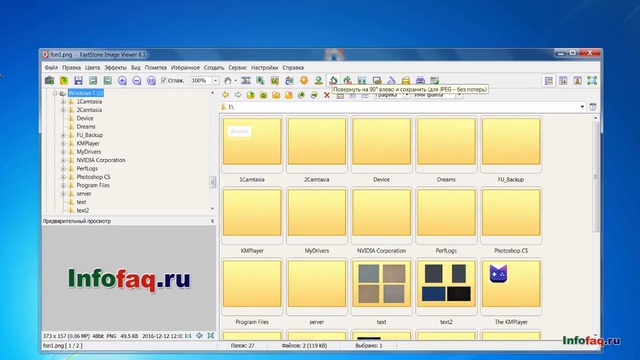Click the rotate right toolbar icon
640x360 pixels.
tap(347, 80)
